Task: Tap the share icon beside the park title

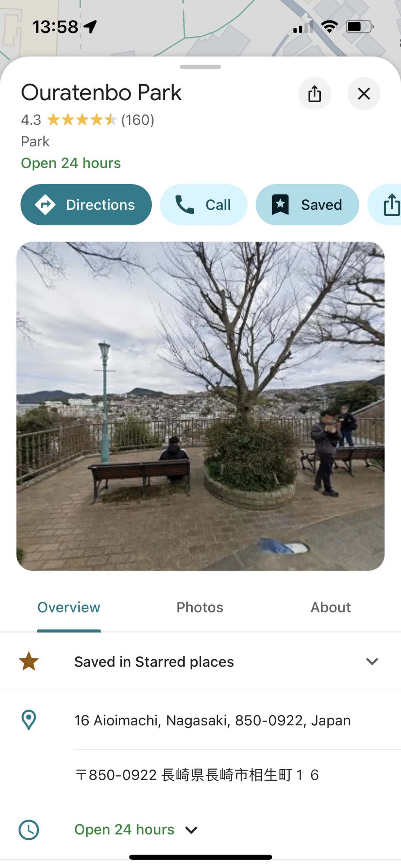Action: click(314, 94)
